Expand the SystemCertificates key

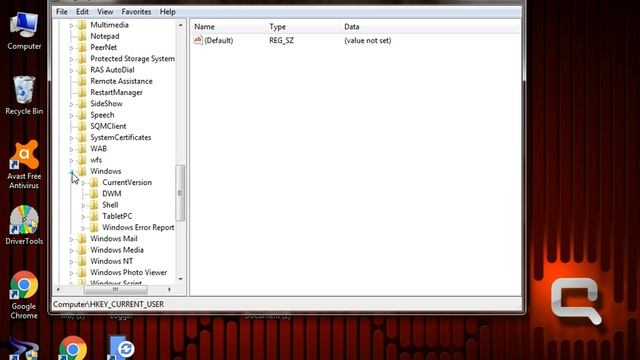[71, 138]
